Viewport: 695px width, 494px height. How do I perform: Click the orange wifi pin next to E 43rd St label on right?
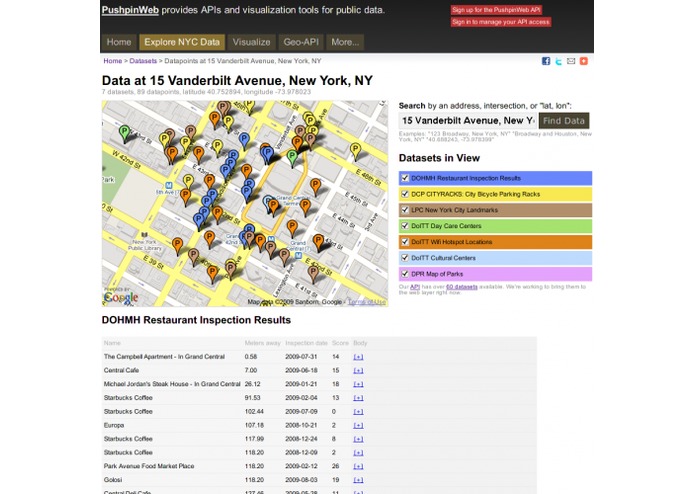point(318,241)
